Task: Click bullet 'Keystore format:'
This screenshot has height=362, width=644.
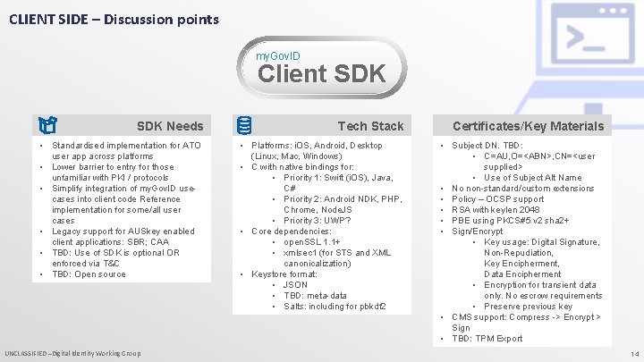Action: (x=284, y=274)
